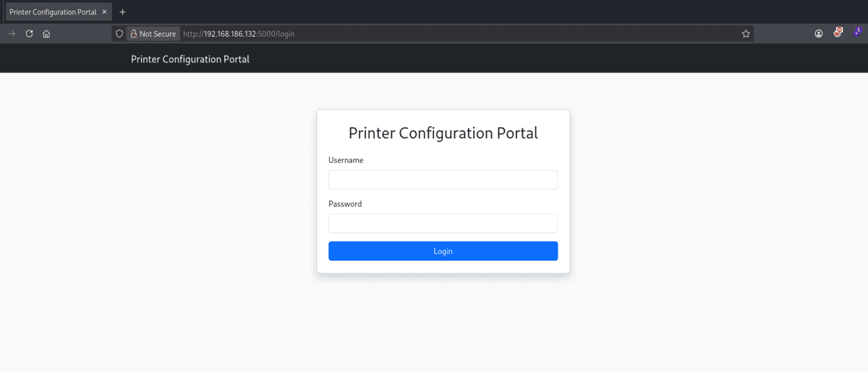Image resolution: width=868 pixels, height=372 pixels.
Task: Click the Username label
Action: (x=346, y=160)
